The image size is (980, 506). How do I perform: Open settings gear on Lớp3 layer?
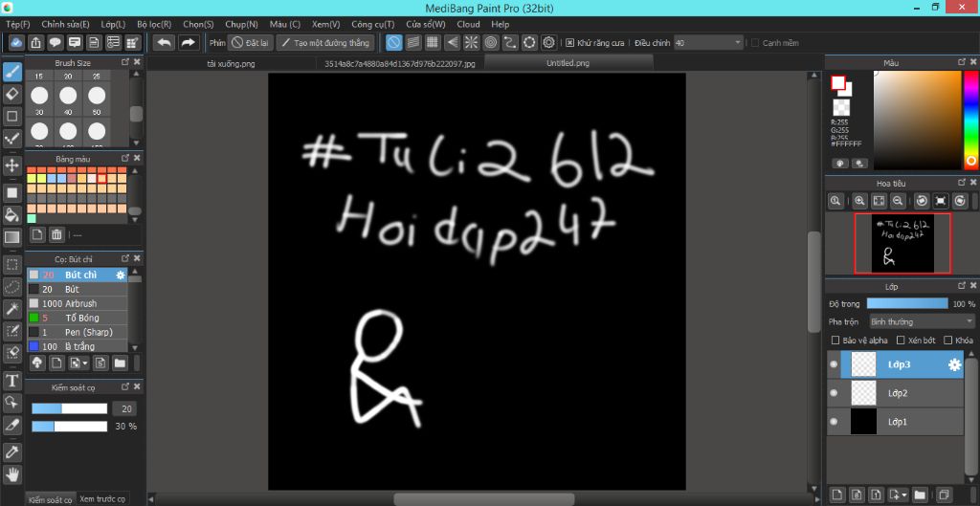pyautogui.click(x=954, y=364)
